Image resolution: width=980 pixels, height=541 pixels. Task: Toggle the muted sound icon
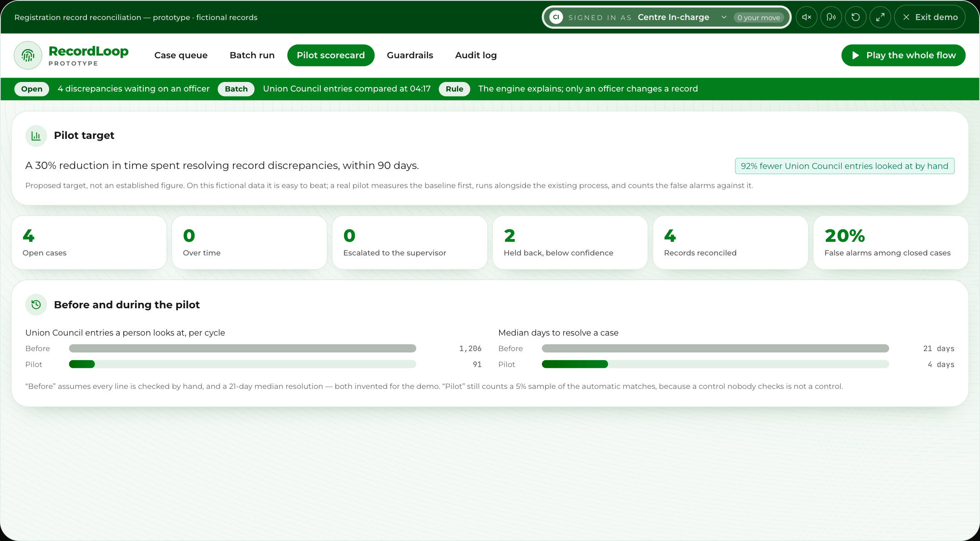807,17
